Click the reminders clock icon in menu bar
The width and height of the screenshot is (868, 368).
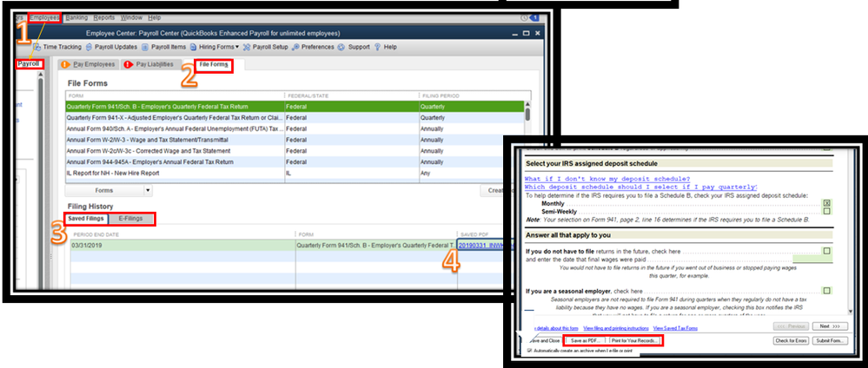click(524, 17)
